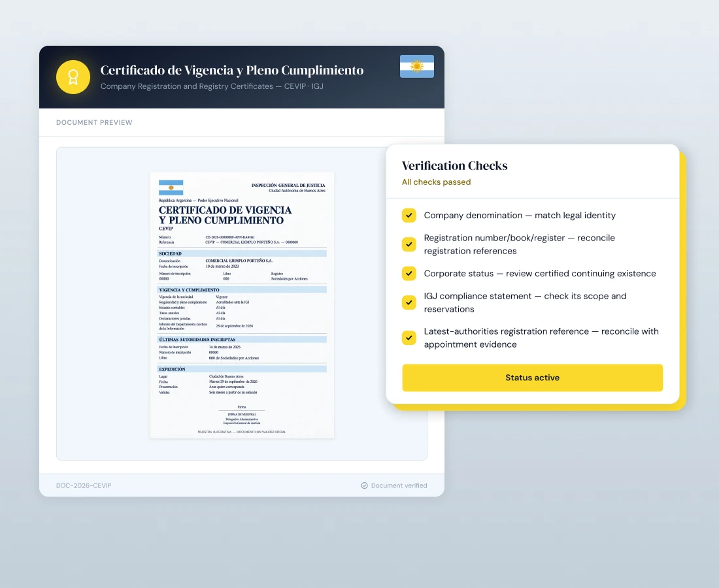
Task: Open the certificate document thumbnail
Action: click(x=242, y=305)
